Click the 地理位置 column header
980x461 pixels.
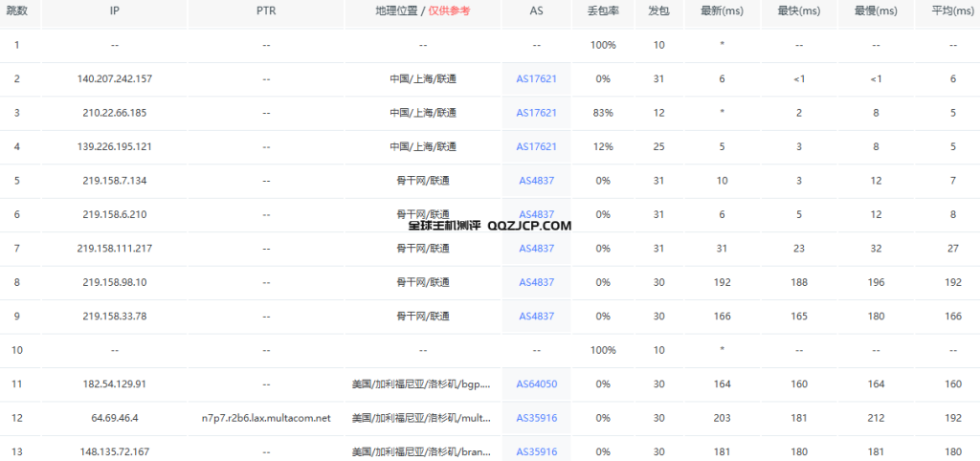tap(423, 11)
